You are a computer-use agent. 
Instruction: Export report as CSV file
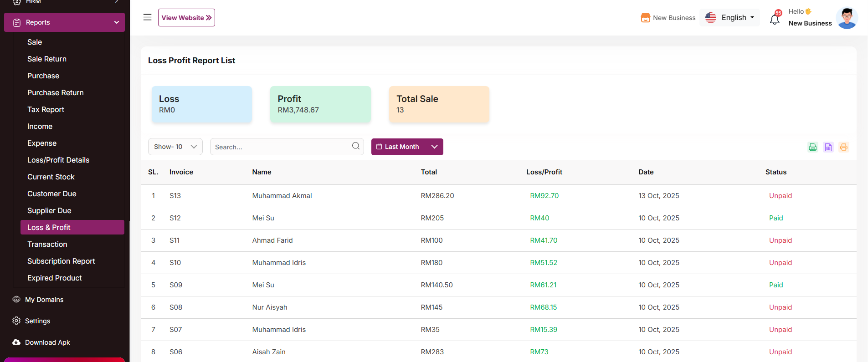812,147
